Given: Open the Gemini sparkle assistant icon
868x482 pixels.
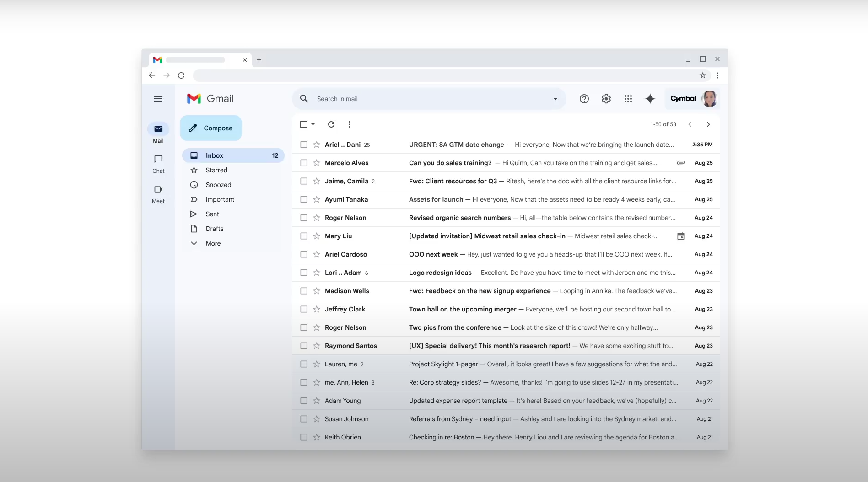Looking at the screenshot, I should pyautogui.click(x=650, y=99).
